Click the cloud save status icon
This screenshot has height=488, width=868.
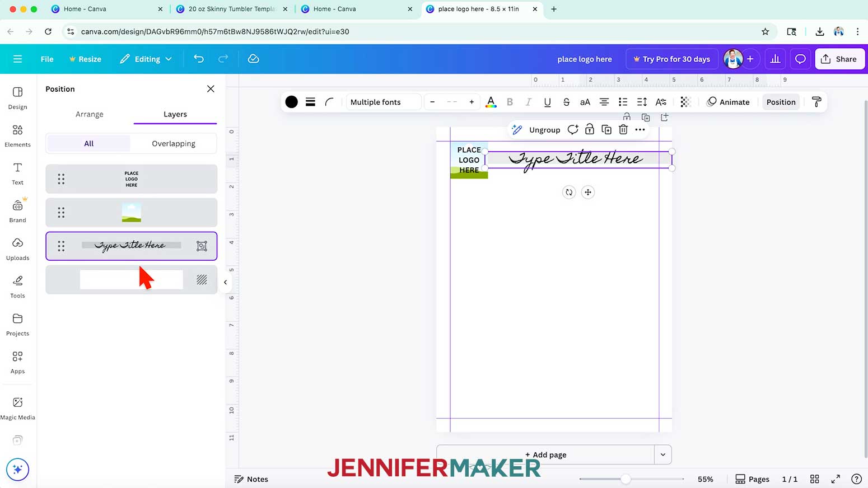[x=254, y=59]
